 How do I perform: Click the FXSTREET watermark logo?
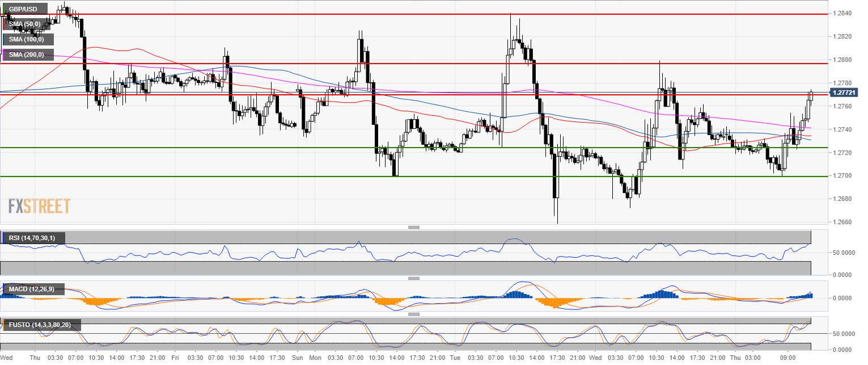point(39,206)
